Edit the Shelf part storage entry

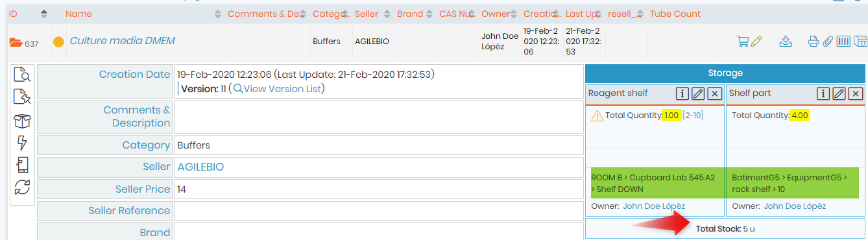coord(839,93)
